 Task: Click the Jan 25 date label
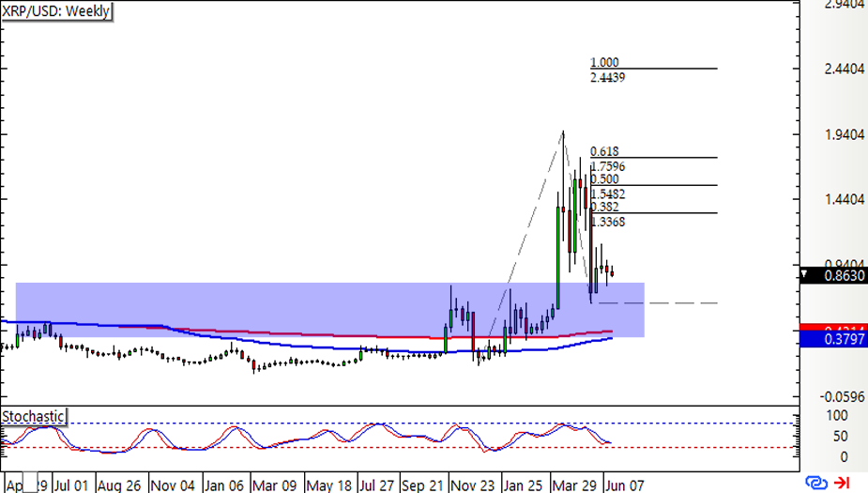523,485
